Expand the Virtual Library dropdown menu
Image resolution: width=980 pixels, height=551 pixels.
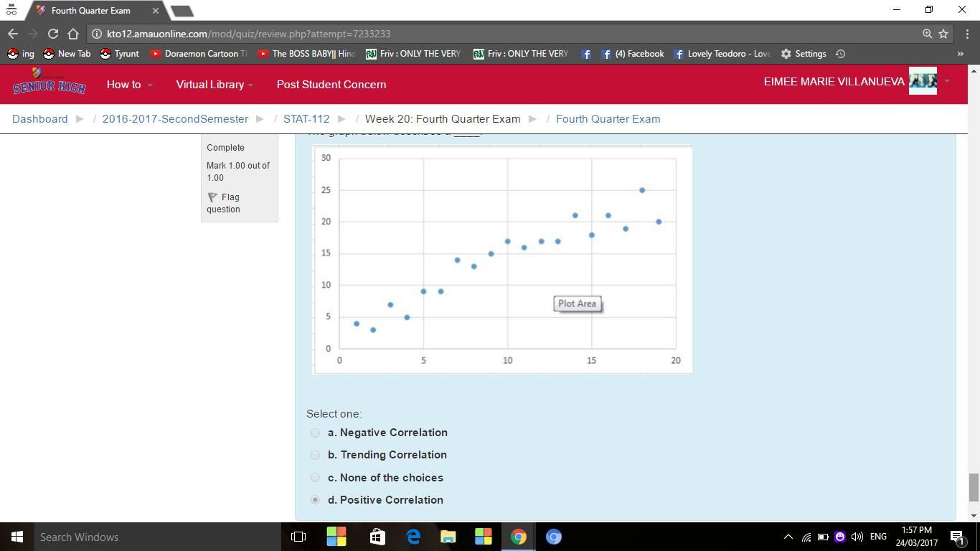click(x=214, y=85)
